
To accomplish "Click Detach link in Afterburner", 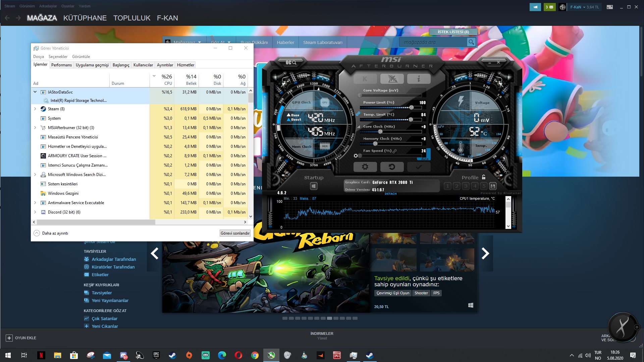I will pyautogui.click(x=390, y=194).
